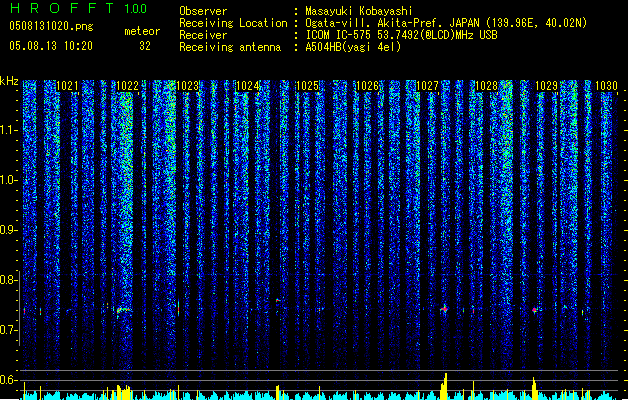Click the tallest yellow intensity peak under 1027
This screenshot has width=629, height=400.
click(444, 386)
